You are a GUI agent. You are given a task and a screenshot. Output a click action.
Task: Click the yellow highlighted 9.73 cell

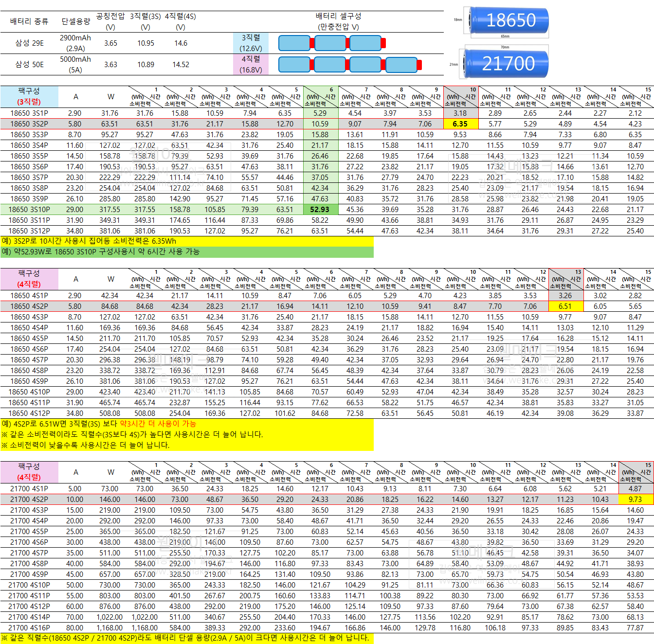click(x=635, y=500)
